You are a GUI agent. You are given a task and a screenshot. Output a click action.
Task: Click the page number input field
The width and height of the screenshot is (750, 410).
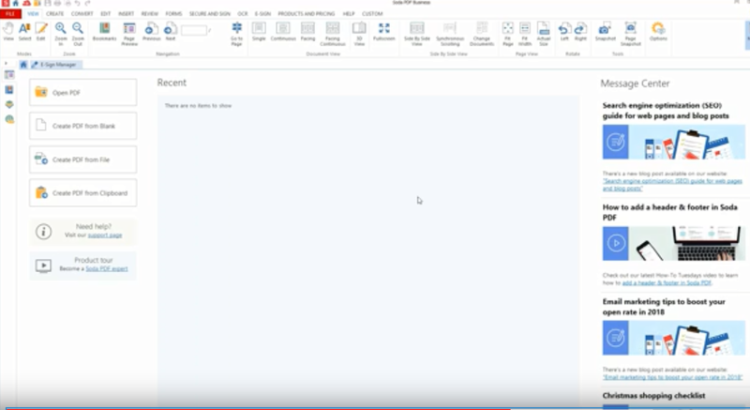[194, 30]
